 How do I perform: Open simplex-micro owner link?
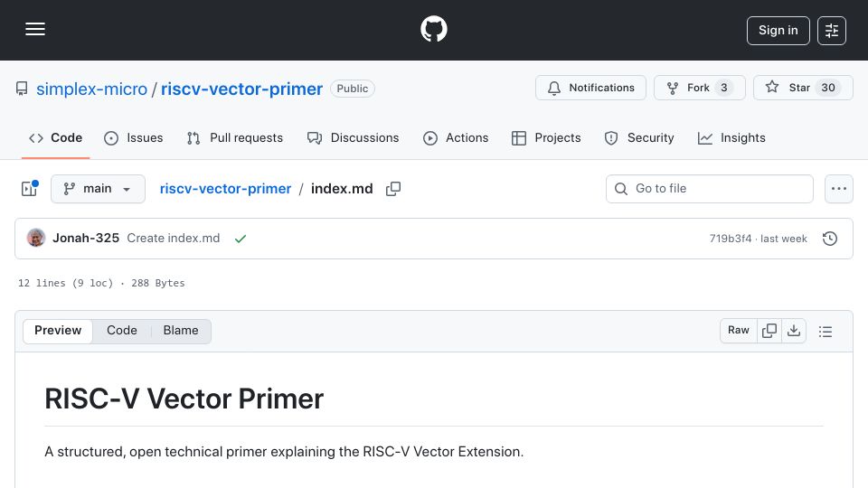click(x=92, y=89)
